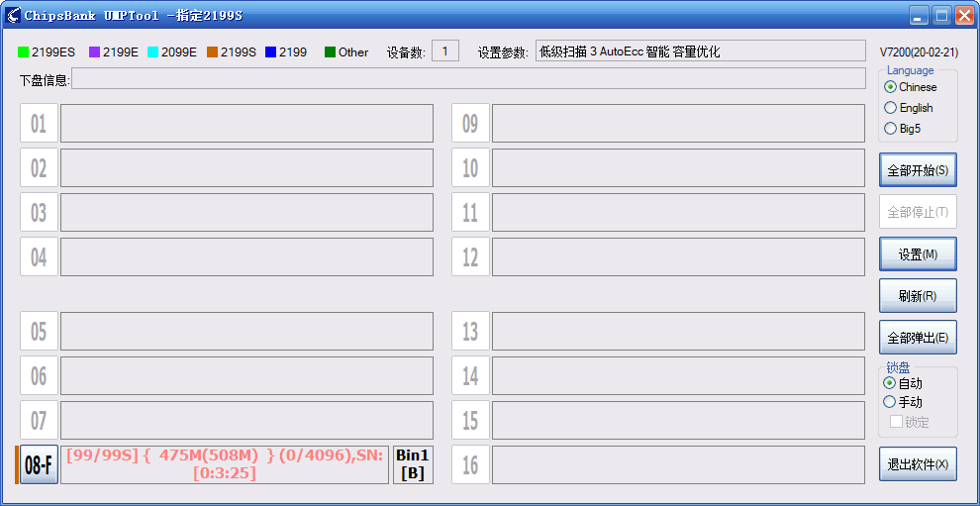Select the English language radio button
Viewport: 980px width, 506px height.
[x=890, y=108]
